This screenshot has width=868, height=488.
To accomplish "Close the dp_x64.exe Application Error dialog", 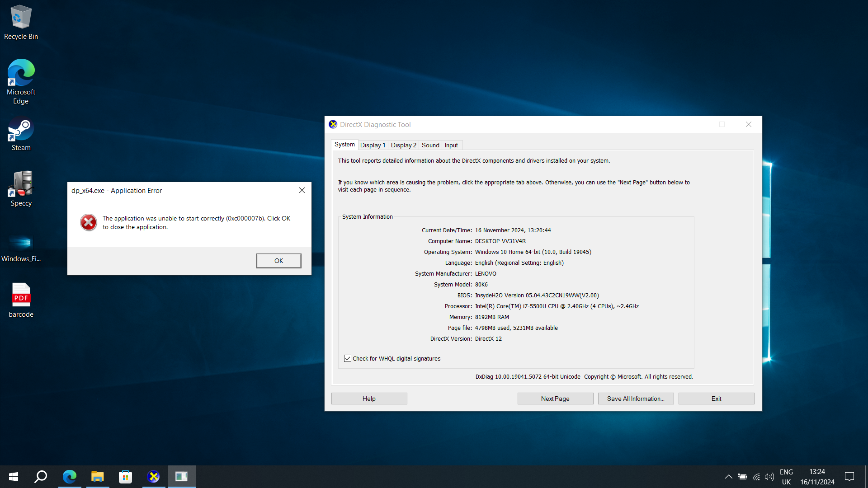I will [x=302, y=190].
